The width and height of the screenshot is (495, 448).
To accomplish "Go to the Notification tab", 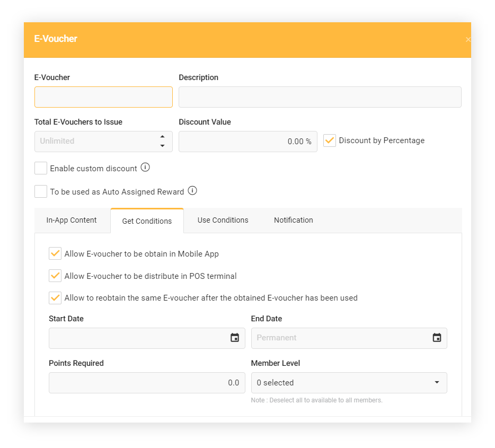I will (293, 221).
